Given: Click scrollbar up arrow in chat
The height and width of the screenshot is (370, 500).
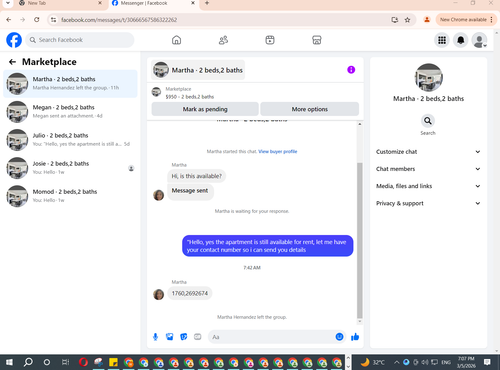Looking at the screenshot, I should point(360,124).
